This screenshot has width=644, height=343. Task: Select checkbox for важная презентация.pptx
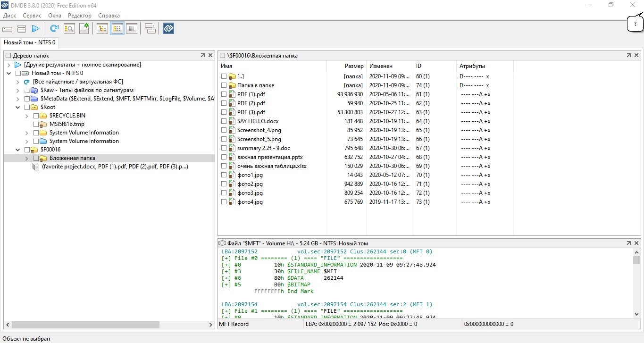(x=224, y=157)
